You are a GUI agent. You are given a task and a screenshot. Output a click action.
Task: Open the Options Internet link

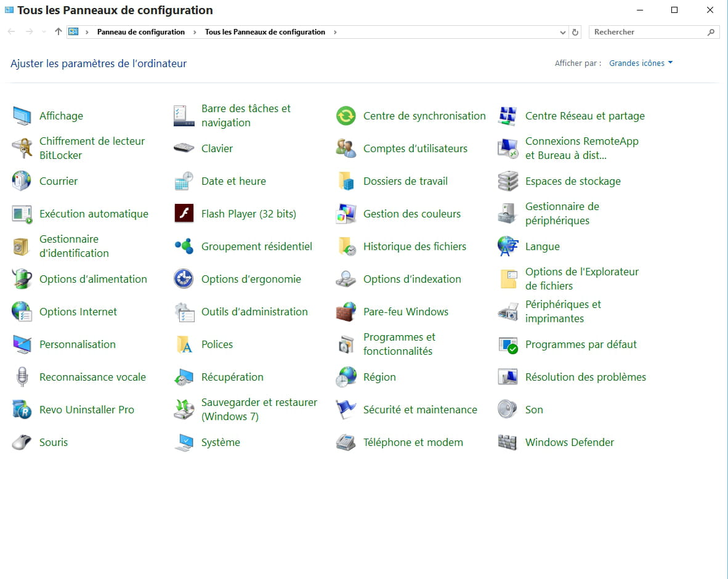click(78, 312)
